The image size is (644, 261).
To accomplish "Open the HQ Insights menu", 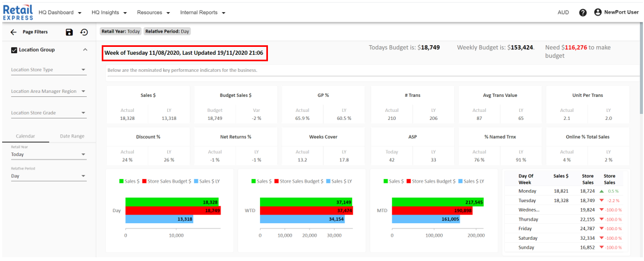I will pos(109,12).
